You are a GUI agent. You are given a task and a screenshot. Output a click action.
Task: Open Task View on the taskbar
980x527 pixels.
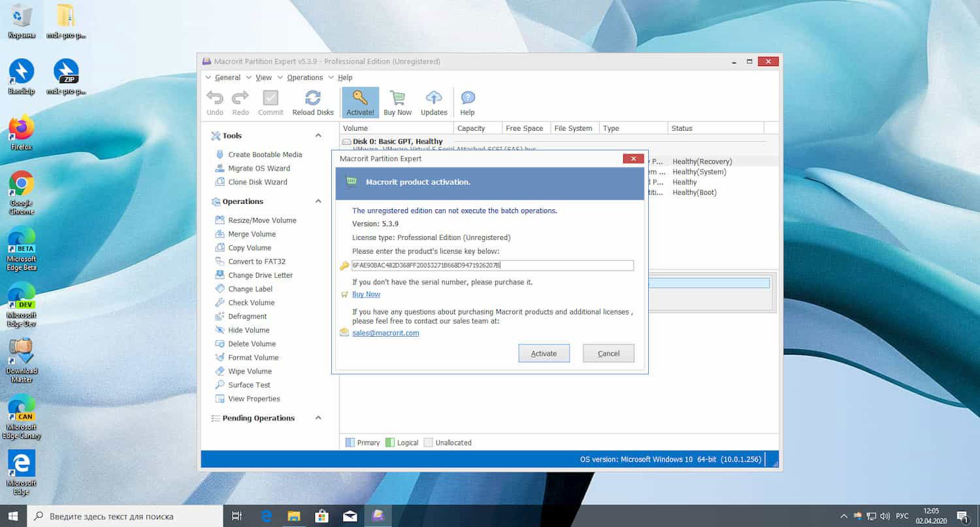click(237, 516)
